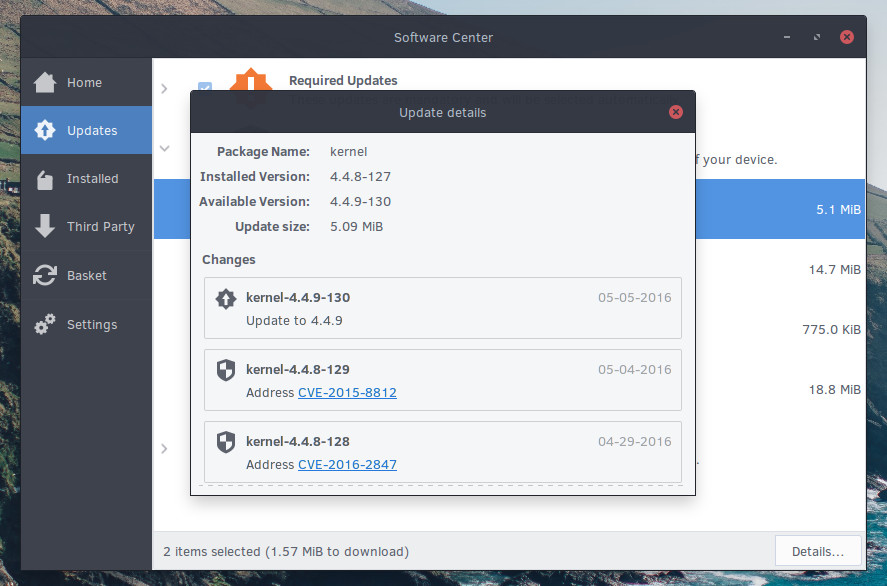This screenshot has height=586, width=887.
Task: Close the Update details dialog
Action: tap(676, 112)
